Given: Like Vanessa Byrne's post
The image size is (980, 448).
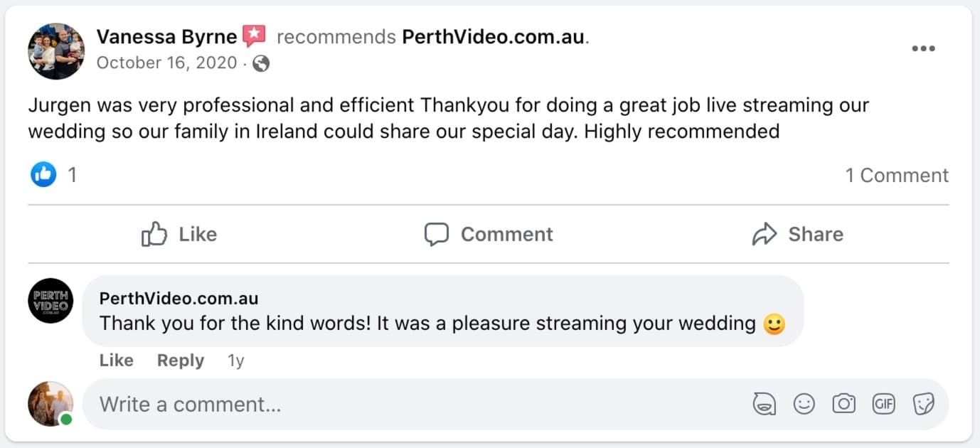Looking at the screenshot, I should (x=179, y=234).
